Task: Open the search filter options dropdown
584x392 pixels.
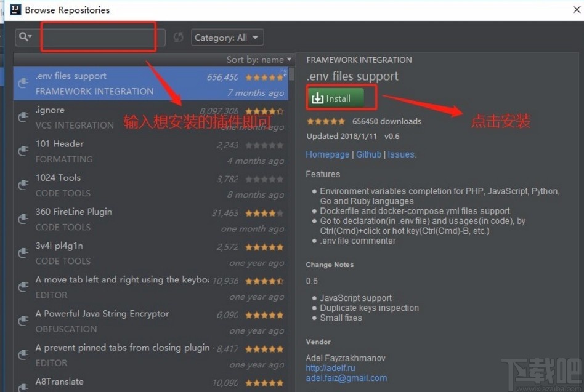Action: [25, 37]
